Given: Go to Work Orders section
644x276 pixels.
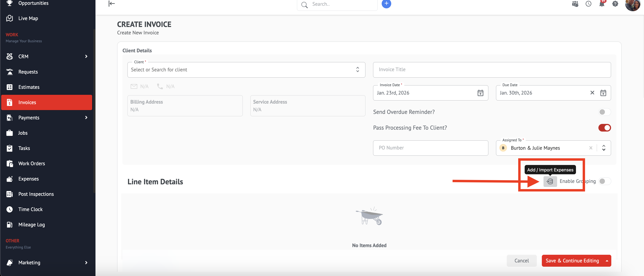Looking at the screenshot, I should 32,164.
